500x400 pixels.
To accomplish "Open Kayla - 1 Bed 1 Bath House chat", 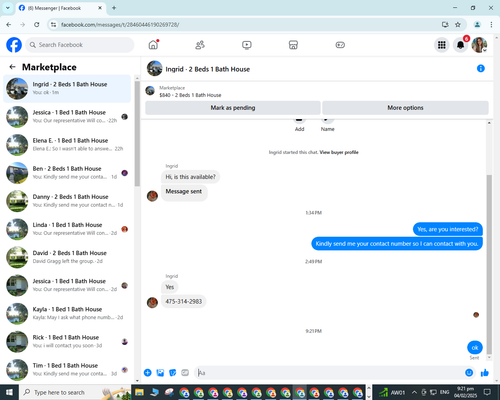I will (67, 313).
